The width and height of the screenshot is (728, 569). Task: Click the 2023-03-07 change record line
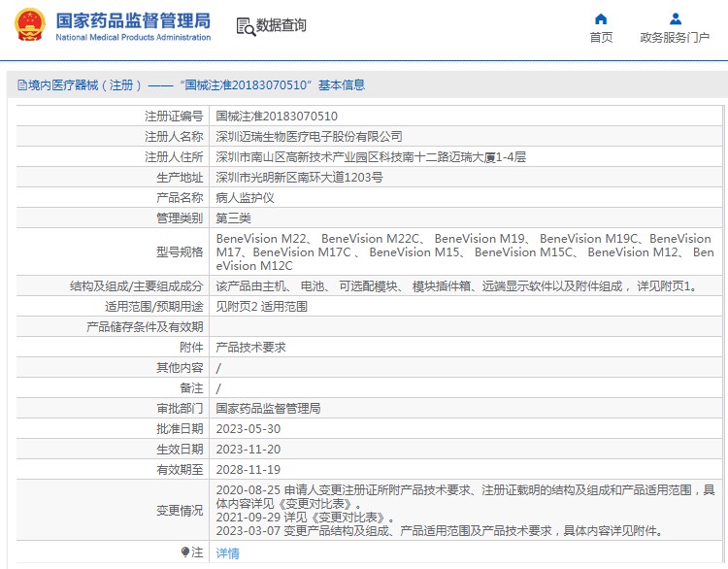(439, 531)
